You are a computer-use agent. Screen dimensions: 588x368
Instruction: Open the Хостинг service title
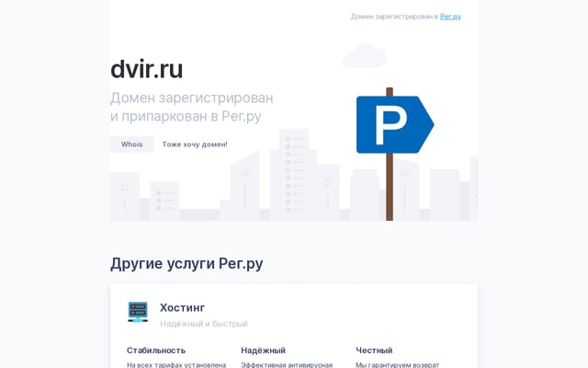[182, 307]
